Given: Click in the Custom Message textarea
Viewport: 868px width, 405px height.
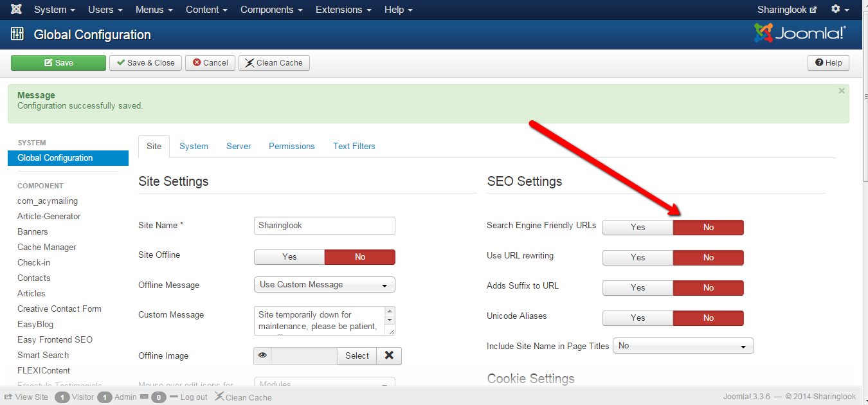Looking at the screenshot, I should pos(319,321).
